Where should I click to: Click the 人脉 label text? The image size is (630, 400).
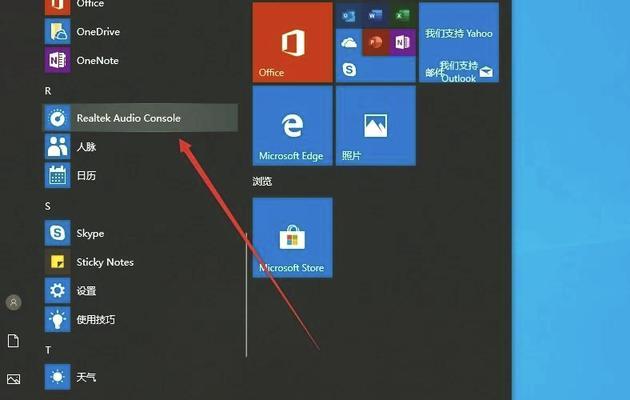[86, 147]
